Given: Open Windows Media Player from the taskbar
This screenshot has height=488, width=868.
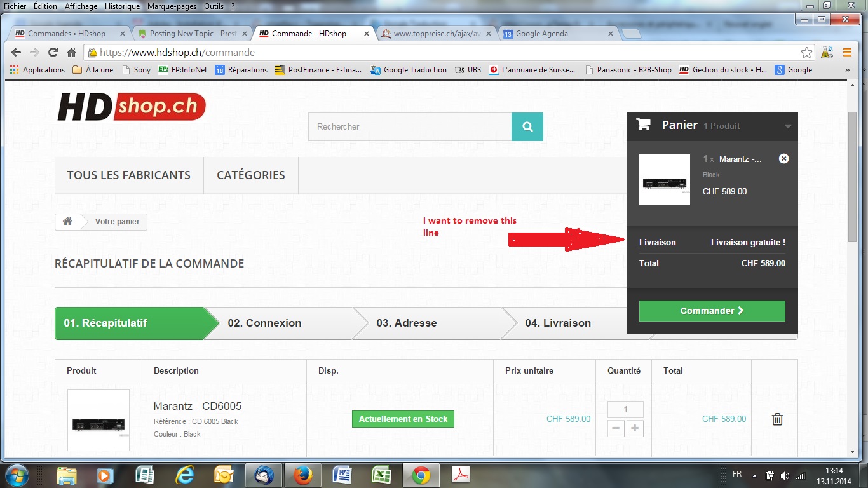Looking at the screenshot, I should click(x=106, y=475).
